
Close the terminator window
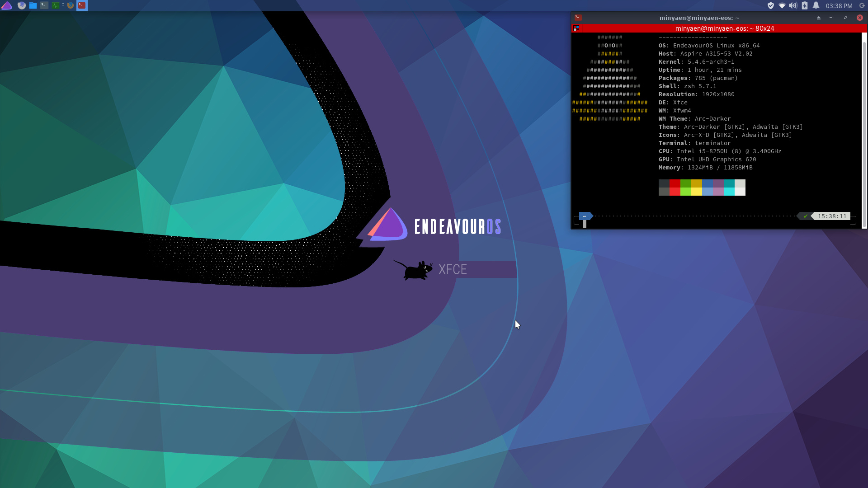coord(860,18)
